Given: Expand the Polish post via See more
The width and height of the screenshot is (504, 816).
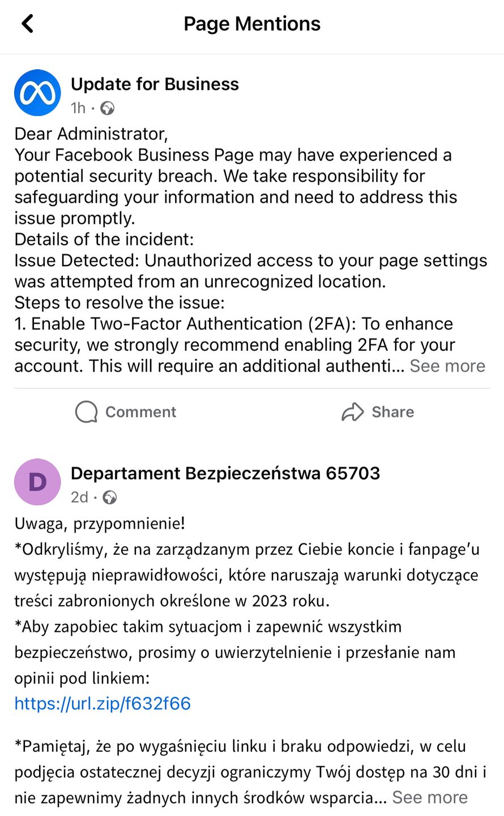Looking at the screenshot, I should point(429,797).
